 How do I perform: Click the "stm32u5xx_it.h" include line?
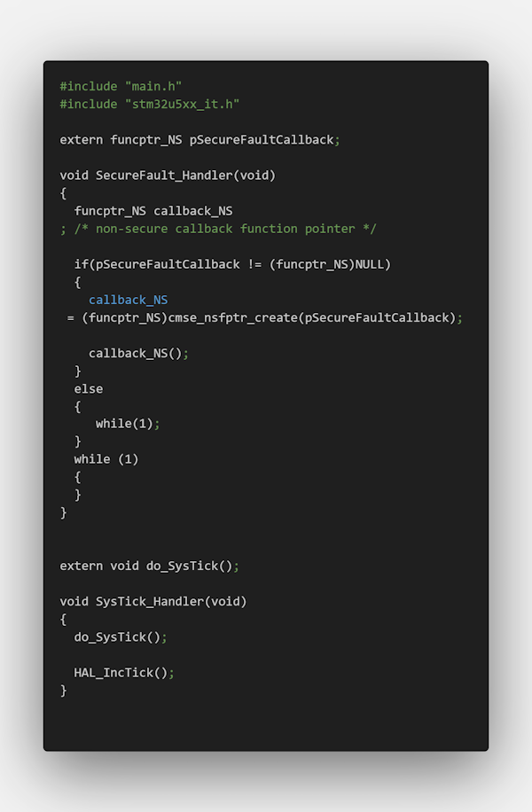click(150, 104)
